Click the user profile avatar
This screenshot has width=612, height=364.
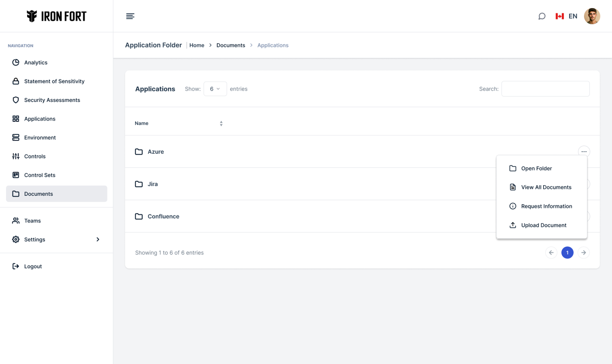point(592,16)
